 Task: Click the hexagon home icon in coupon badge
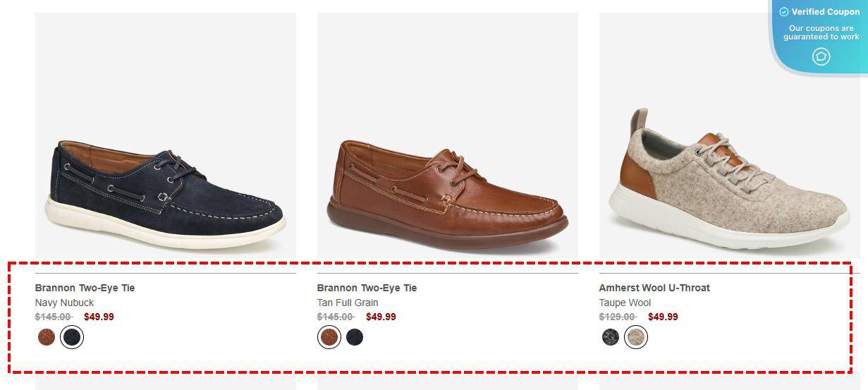pyautogui.click(x=821, y=56)
